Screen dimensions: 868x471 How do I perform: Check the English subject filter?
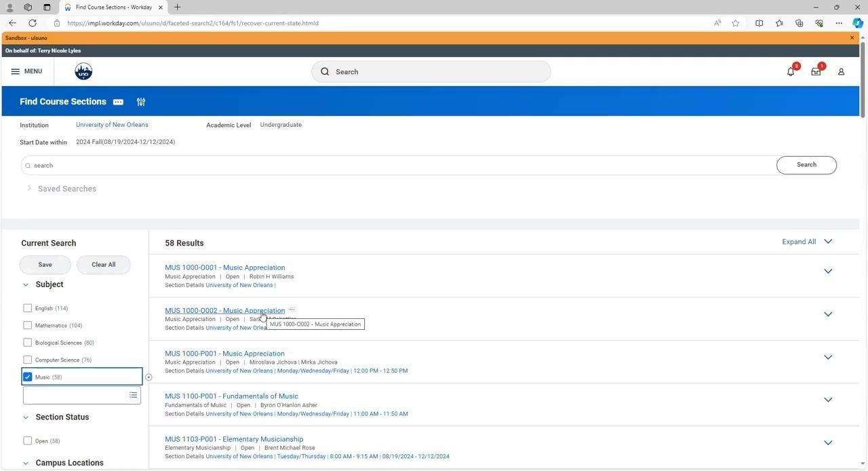click(x=28, y=308)
